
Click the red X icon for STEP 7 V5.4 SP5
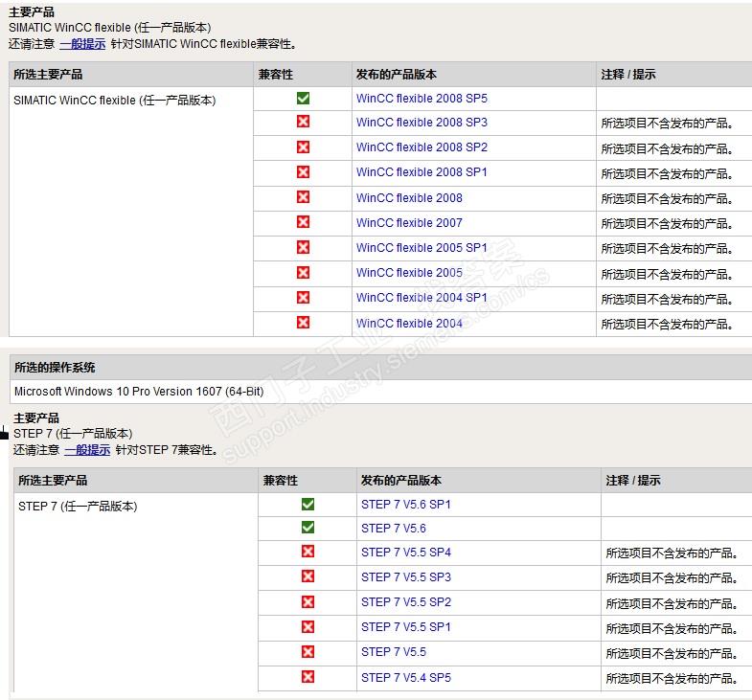point(308,676)
